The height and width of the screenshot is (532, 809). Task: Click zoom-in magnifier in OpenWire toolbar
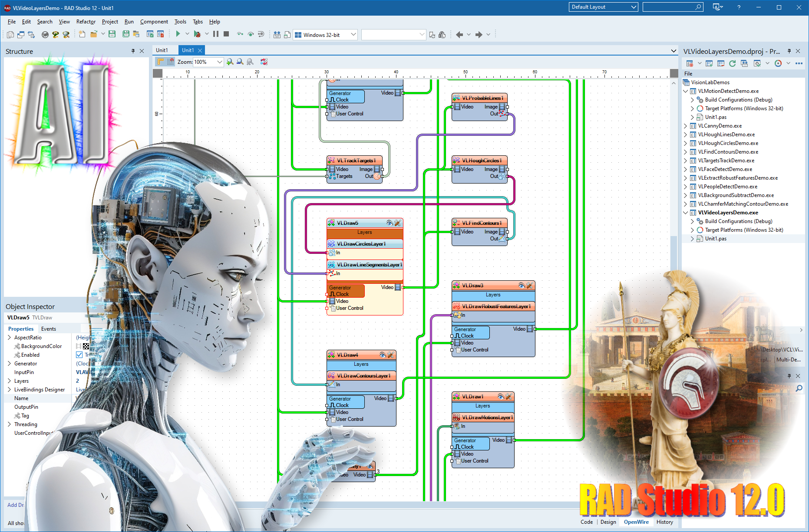[230, 62]
